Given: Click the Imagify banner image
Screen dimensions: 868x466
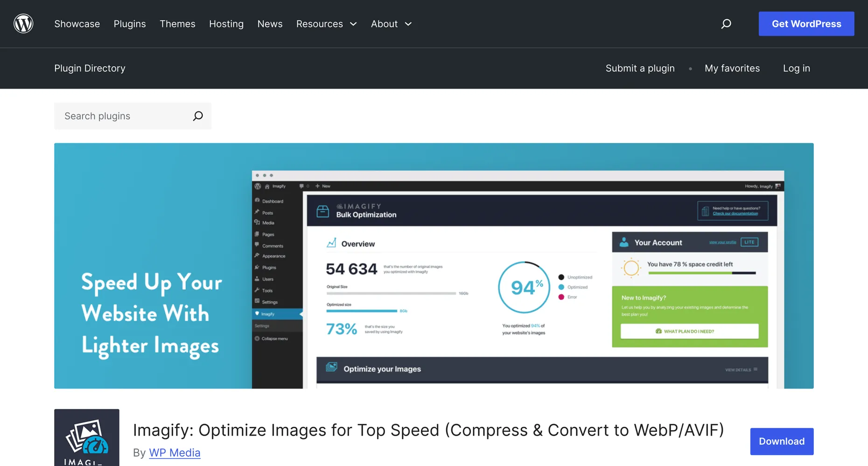Looking at the screenshot, I should tap(434, 266).
